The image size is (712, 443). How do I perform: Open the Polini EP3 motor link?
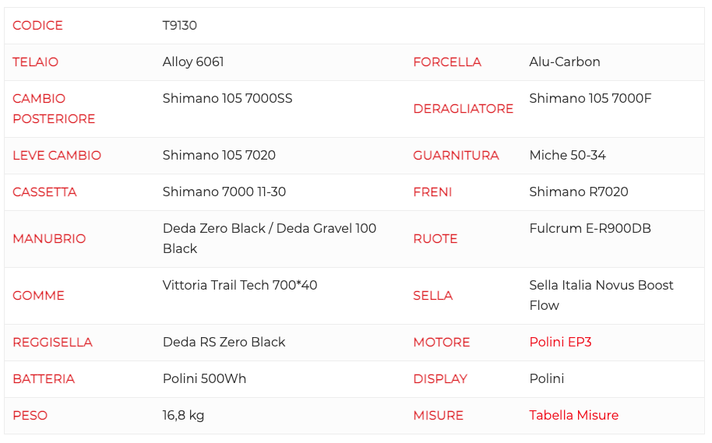[560, 342]
